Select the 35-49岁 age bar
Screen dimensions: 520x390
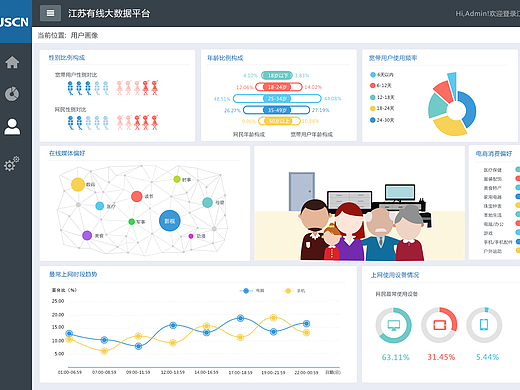click(276, 110)
